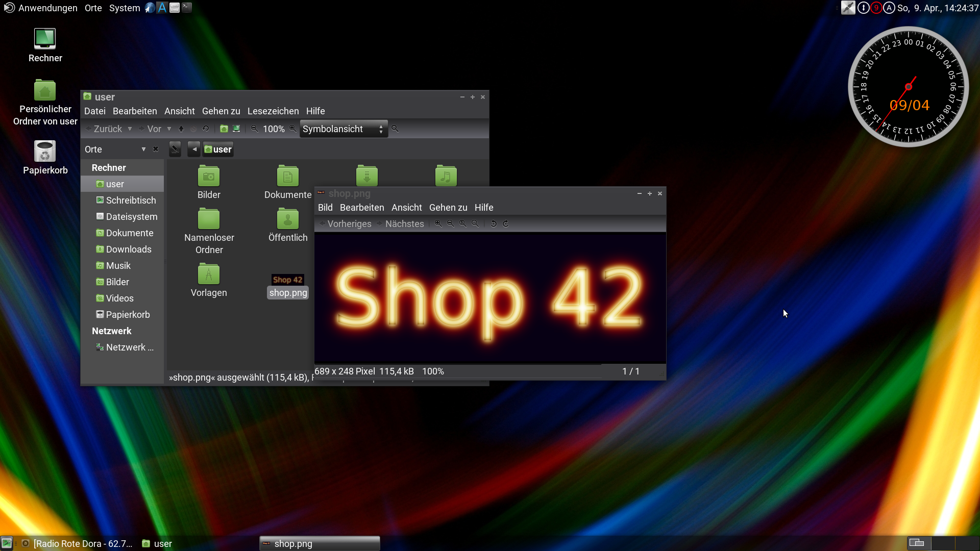
Task: Select Downloads in the places sidebar
Action: click(129, 249)
